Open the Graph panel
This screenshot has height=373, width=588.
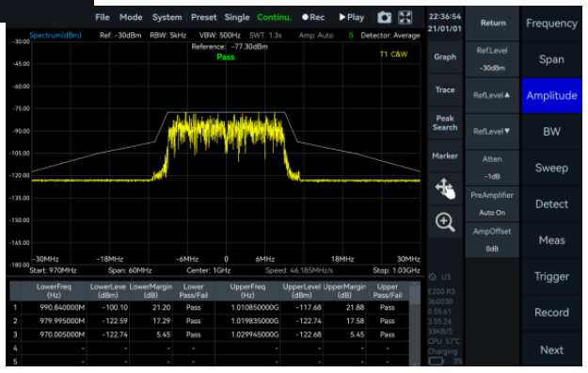[445, 57]
